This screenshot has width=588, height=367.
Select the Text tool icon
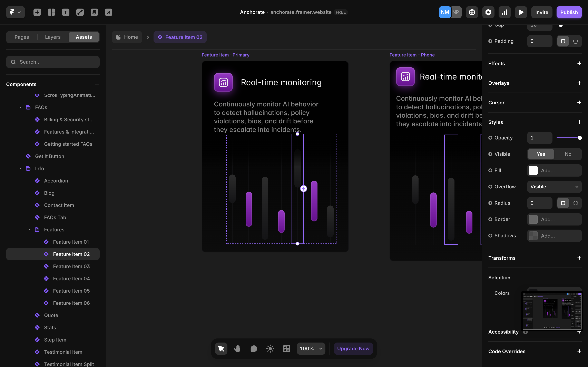tap(66, 12)
